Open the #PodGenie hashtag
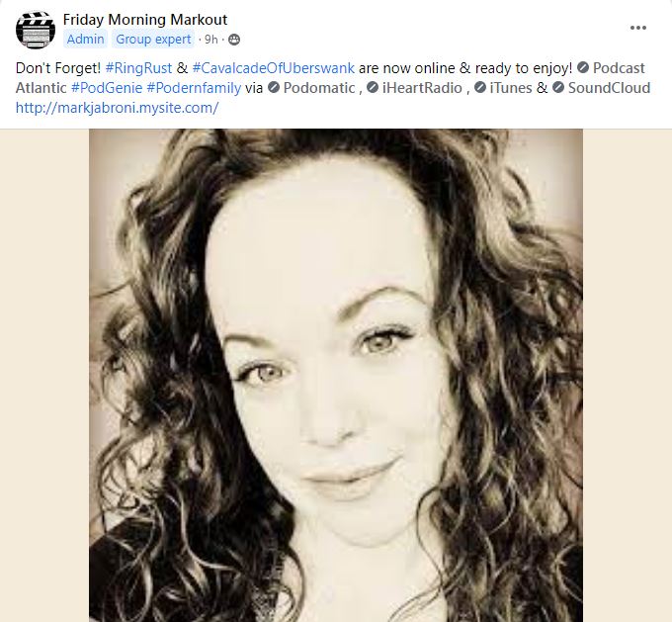This screenshot has height=622, width=672. coord(107,88)
